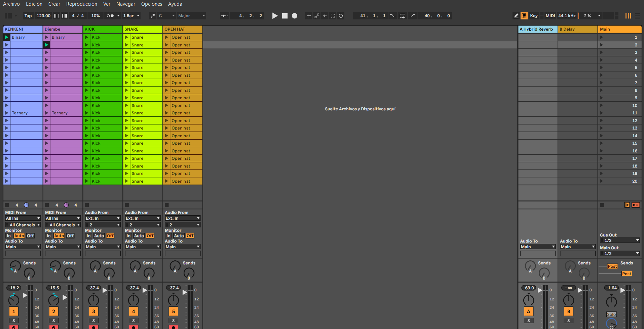Viewport: 644px width, 329px height.
Task: Open the Navegar menu
Action: [126, 4]
